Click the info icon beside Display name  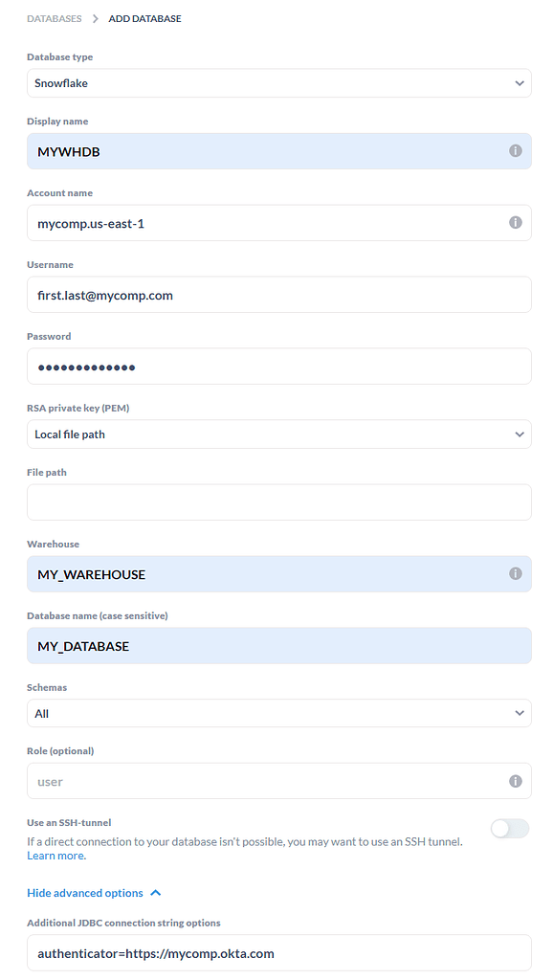tap(515, 150)
